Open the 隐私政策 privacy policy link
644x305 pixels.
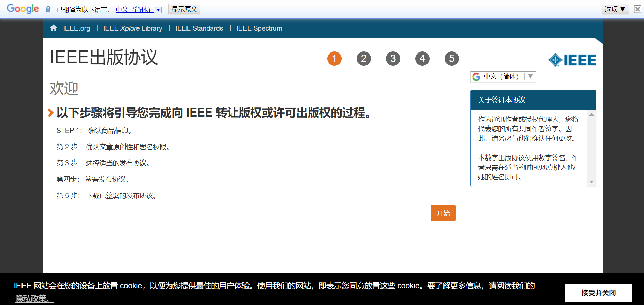tap(34, 299)
